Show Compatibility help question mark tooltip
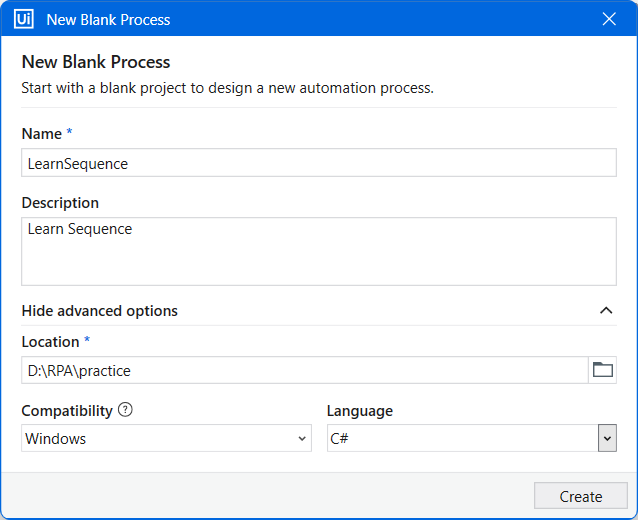This screenshot has width=638, height=520. coord(125,410)
